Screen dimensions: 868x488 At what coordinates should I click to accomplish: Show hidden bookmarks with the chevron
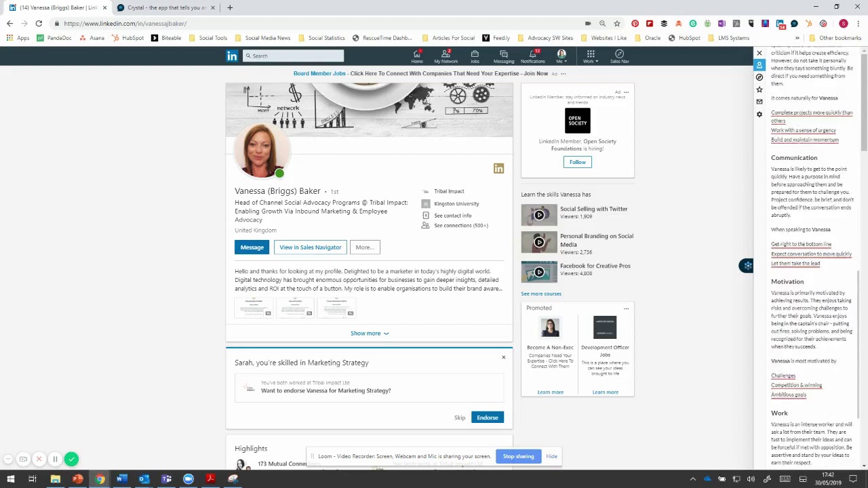click(797, 38)
